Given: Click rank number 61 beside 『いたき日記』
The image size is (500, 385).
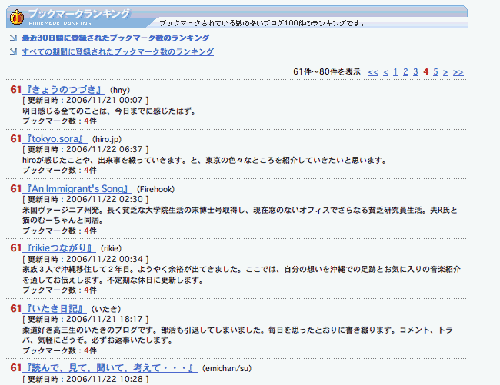Looking at the screenshot, I should coord(16,309).
